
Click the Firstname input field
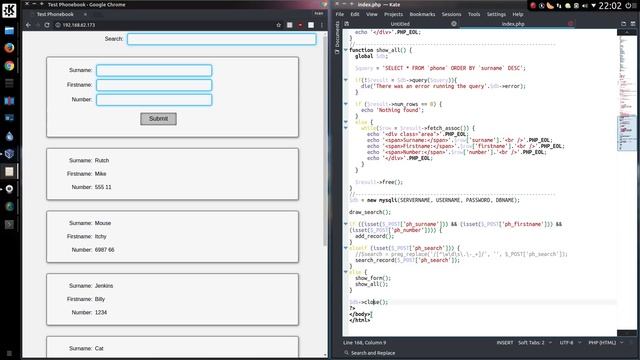click(154, 85)
